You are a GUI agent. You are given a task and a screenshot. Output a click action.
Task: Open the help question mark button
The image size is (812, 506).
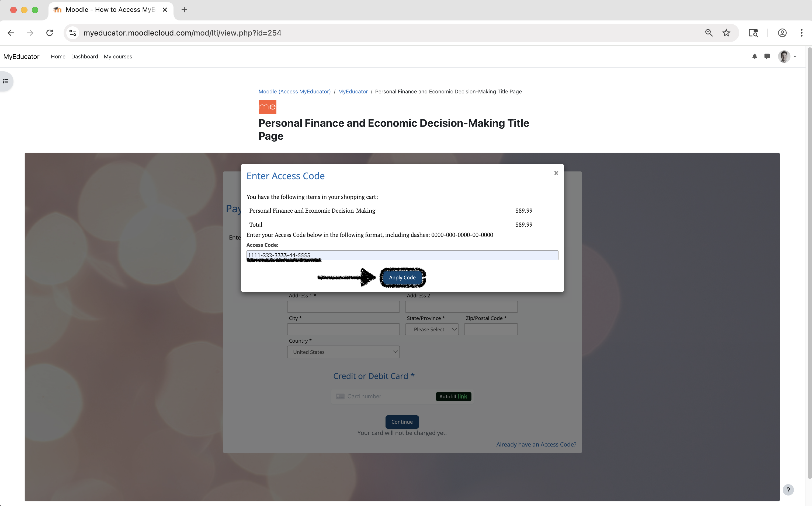788,490
